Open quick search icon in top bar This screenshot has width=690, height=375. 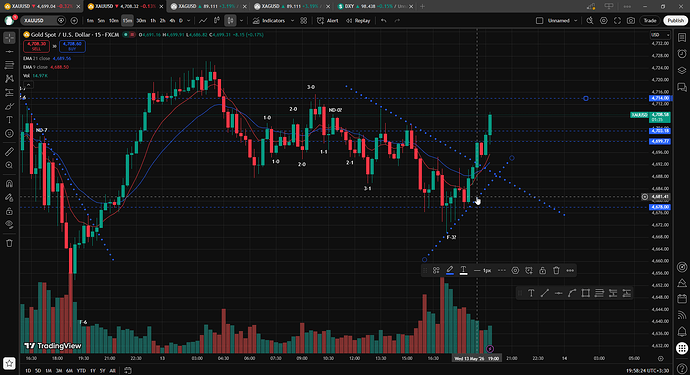pos(590,21)
